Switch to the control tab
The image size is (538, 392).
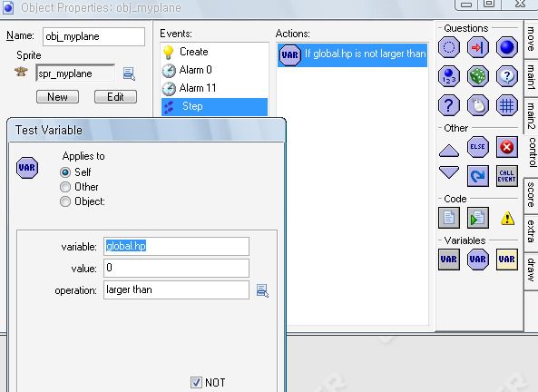[x=532, y=152]
